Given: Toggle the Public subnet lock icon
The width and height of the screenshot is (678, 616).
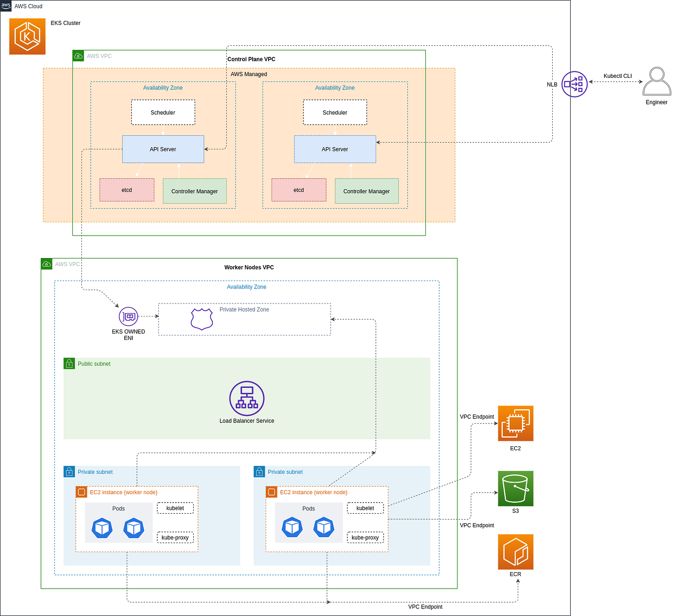Looking at the screenshot, I should pos(69,363).
